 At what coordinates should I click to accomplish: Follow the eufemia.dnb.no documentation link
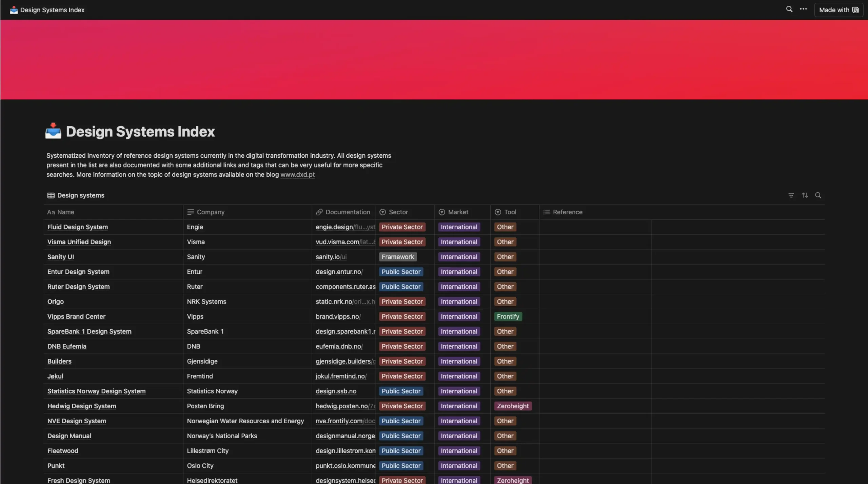coord(339,346)
